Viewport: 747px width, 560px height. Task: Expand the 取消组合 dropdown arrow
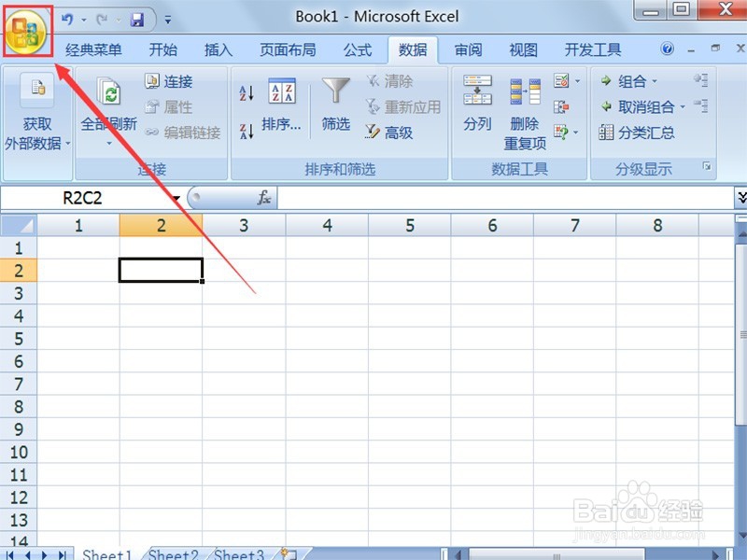pyautogui.click(x=683, y=106)
